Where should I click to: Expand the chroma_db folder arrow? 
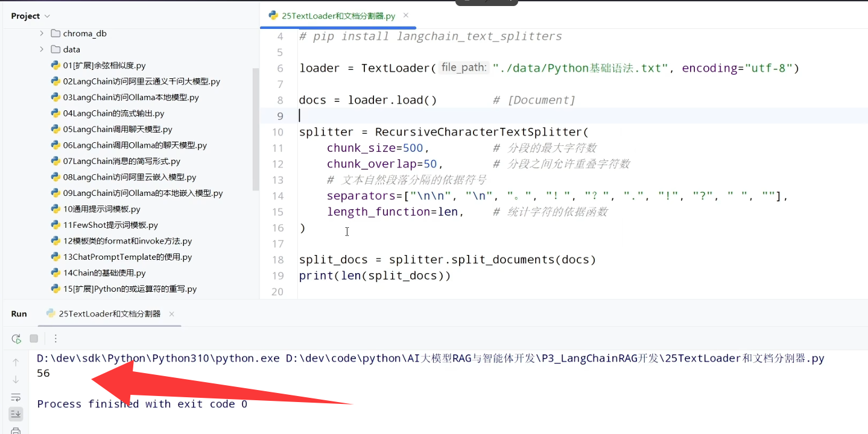(x=42, y=34)
